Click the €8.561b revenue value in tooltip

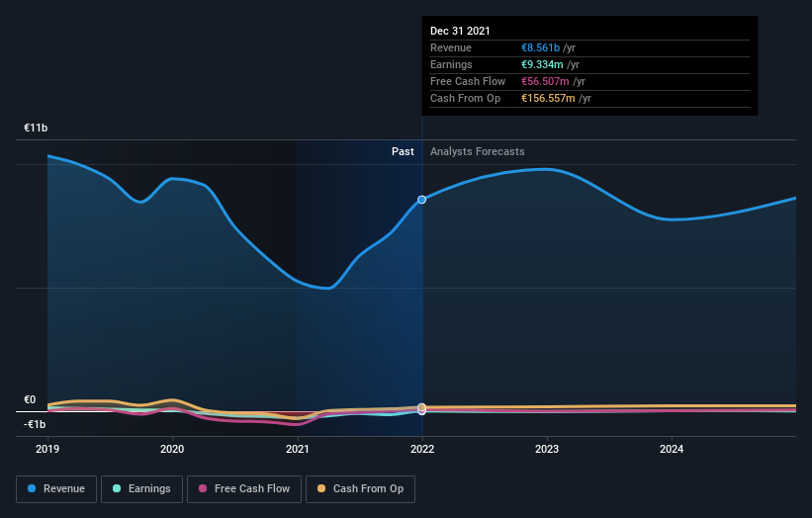541,47
